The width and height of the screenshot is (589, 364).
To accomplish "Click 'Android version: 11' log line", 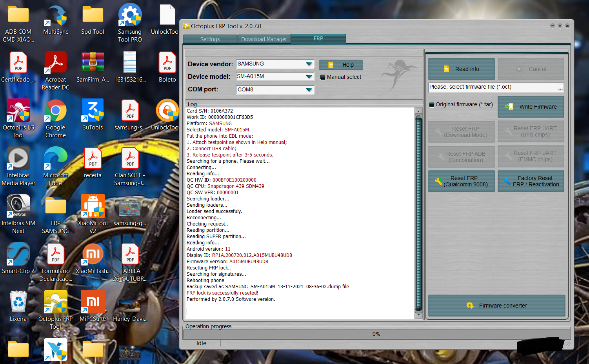I will (x=209, y=249).
